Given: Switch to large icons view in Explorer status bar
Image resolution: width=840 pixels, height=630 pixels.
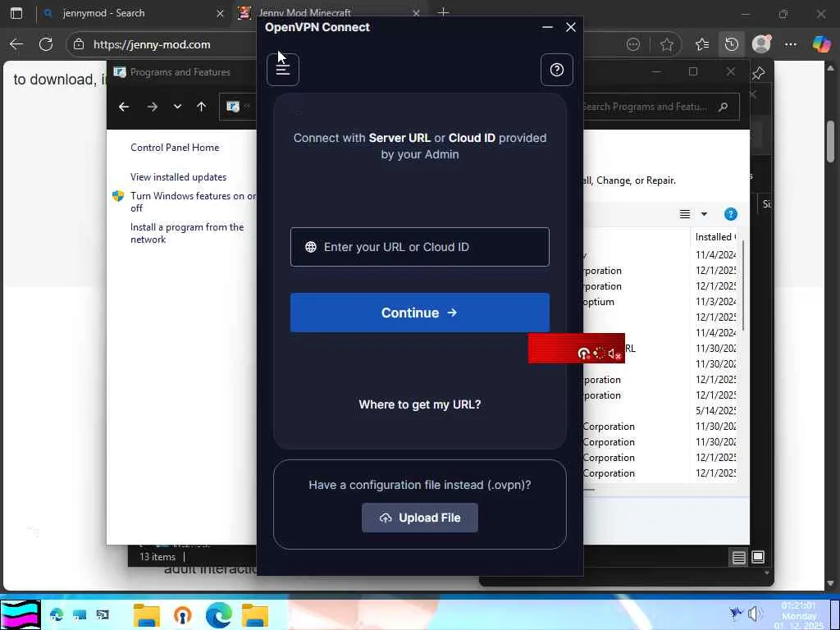Looking at the screenshot, I should (758, 557).
